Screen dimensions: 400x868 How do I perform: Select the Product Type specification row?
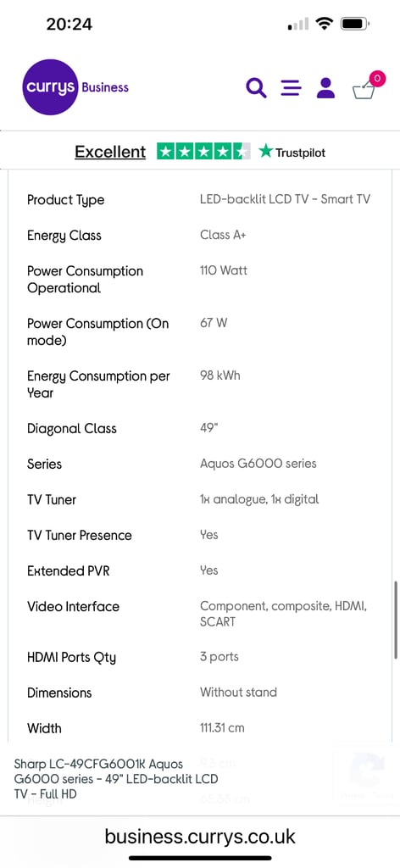200,200
